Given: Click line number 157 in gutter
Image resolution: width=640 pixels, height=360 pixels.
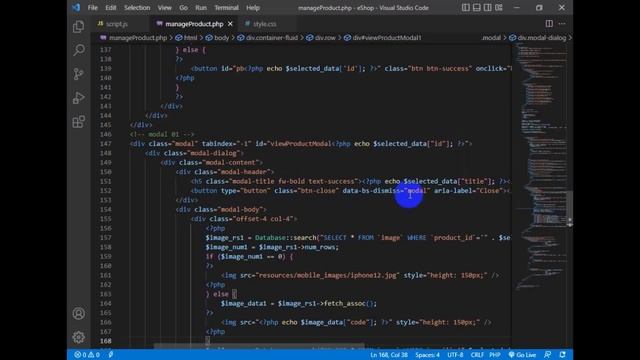Looking at the screenshot, I should click(105, 238).
